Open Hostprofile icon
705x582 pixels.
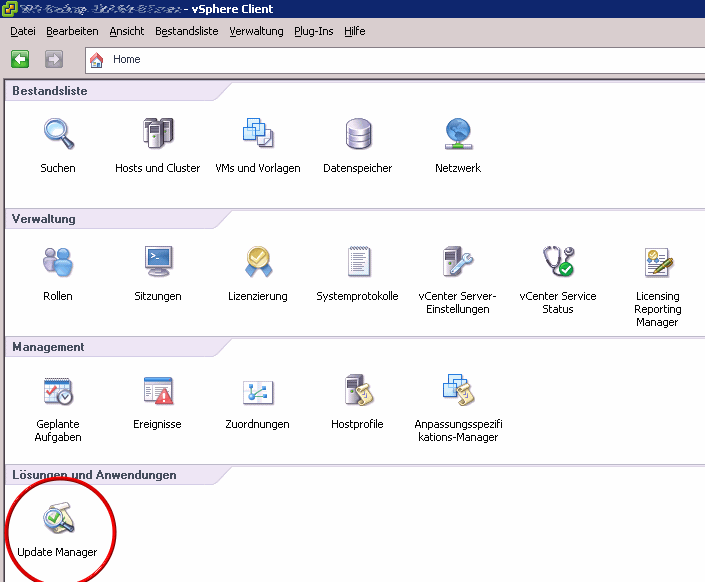tap(358, 390)
